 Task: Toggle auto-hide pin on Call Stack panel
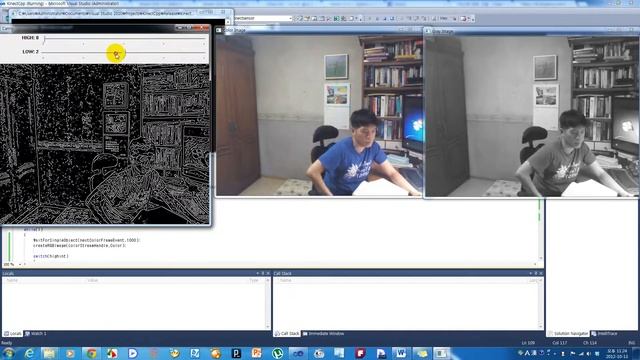click(536, 273)
